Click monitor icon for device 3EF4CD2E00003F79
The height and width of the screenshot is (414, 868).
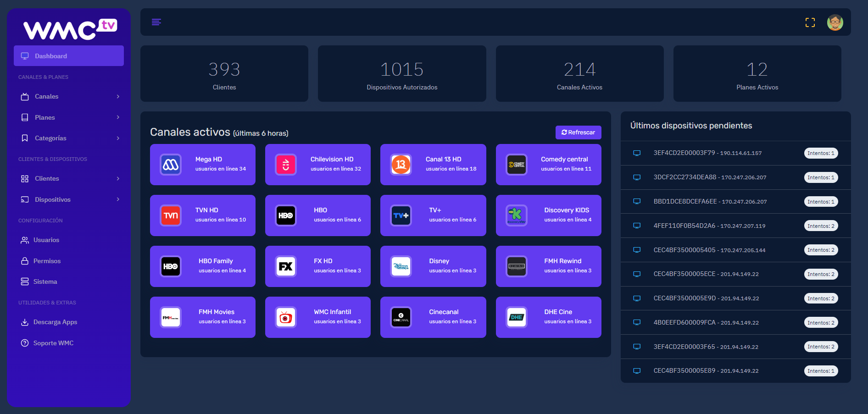(x=637, y=153)
